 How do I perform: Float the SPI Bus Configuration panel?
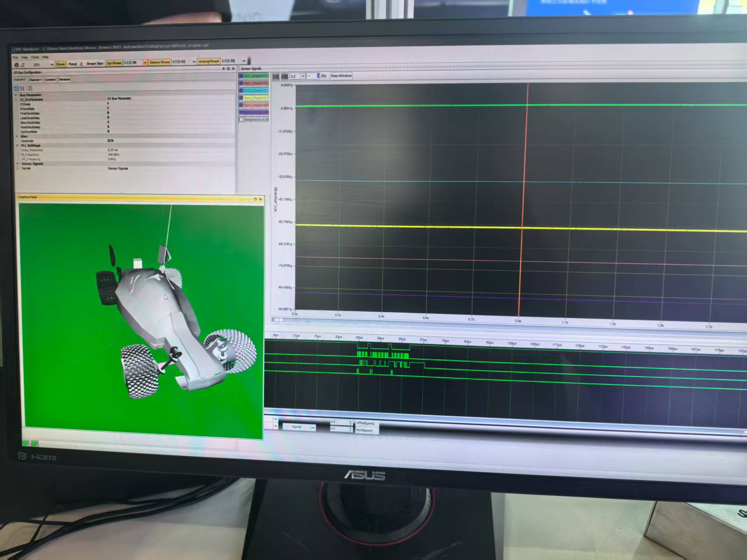click(x=228, y=69)
